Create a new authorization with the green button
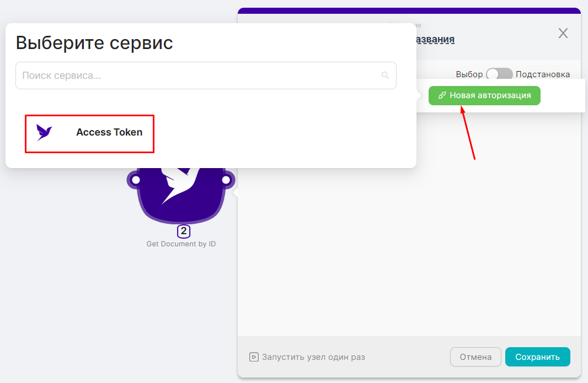The width and height of the screenshot is (588, 383). [x=484, y=95]
